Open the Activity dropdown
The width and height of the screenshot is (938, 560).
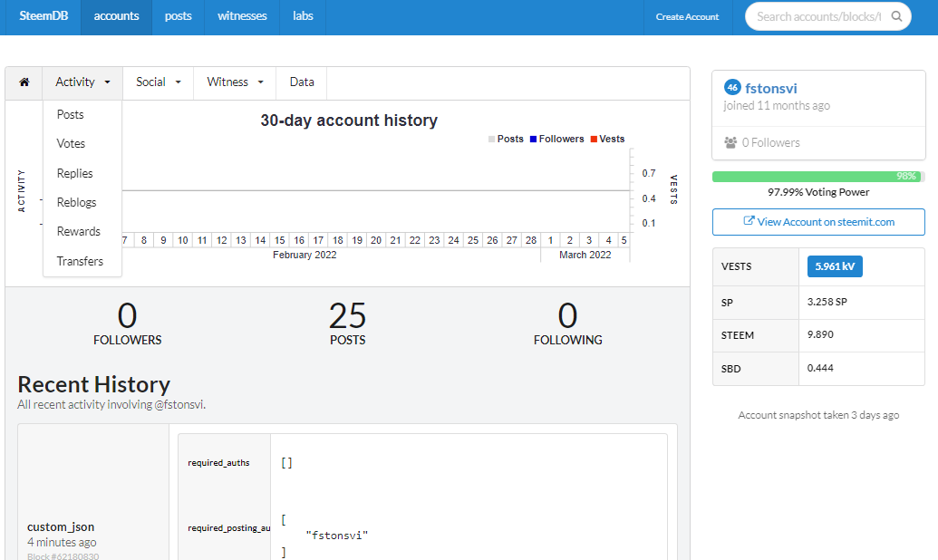82,82
